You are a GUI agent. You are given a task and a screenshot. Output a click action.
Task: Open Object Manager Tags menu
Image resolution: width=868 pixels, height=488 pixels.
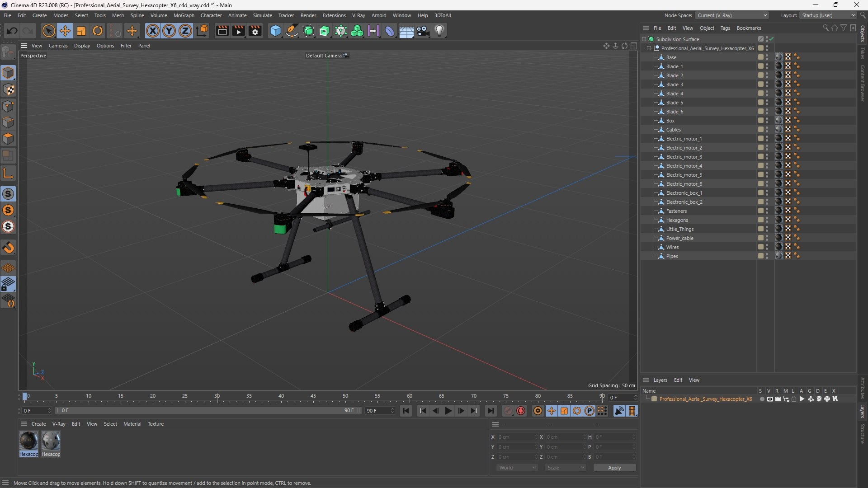pos(725,28)
